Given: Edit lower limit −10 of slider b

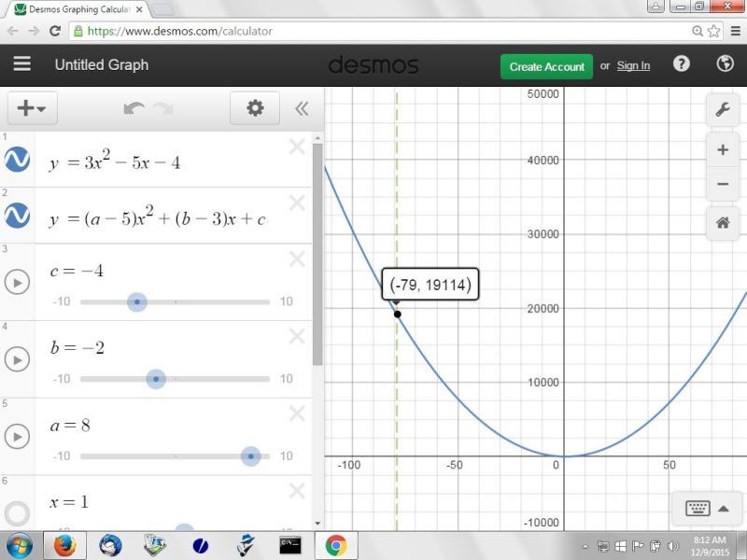Looking at the screenshot, I should pos(62,379).
